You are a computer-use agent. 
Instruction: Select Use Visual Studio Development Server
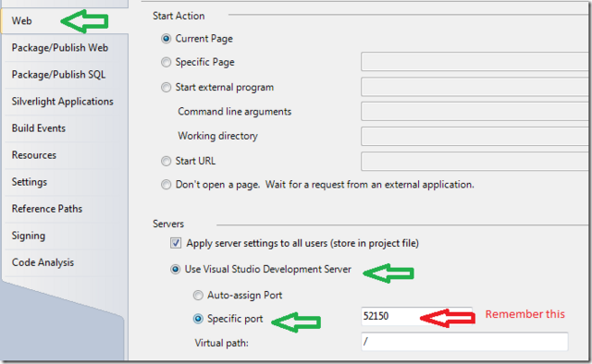175,270
